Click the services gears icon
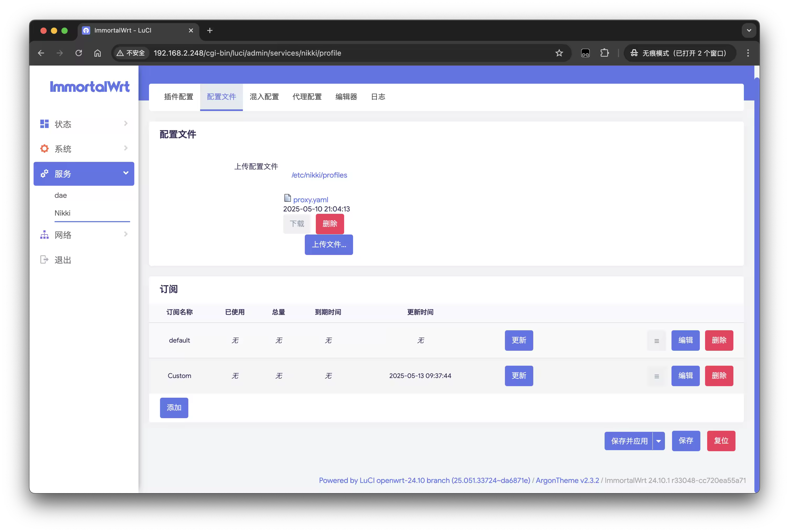The width and height of the screenshot is (789, 532). point(44,174)
